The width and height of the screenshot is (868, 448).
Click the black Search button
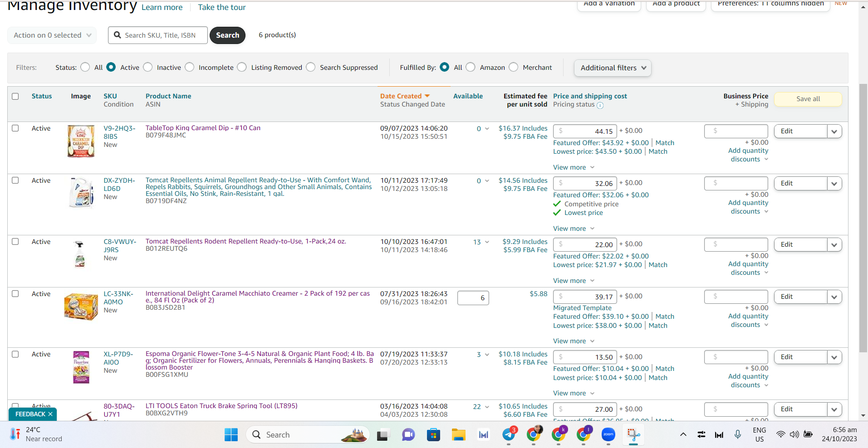click(x=227, y=35)
